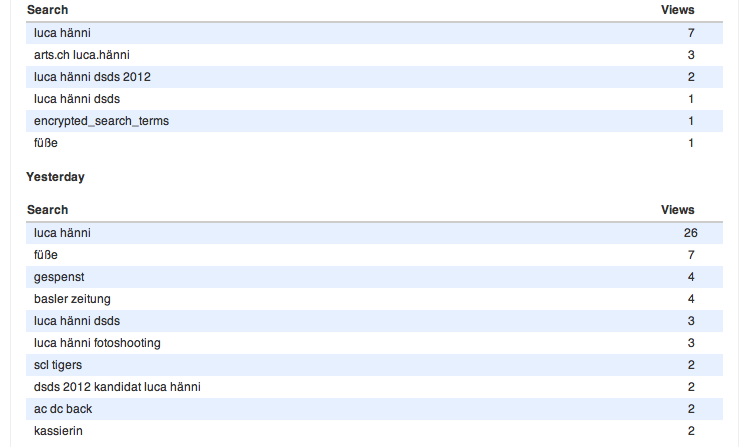Click view count 2 for ac dc back
Screen dimensions: 743x447
click(691, 409)
